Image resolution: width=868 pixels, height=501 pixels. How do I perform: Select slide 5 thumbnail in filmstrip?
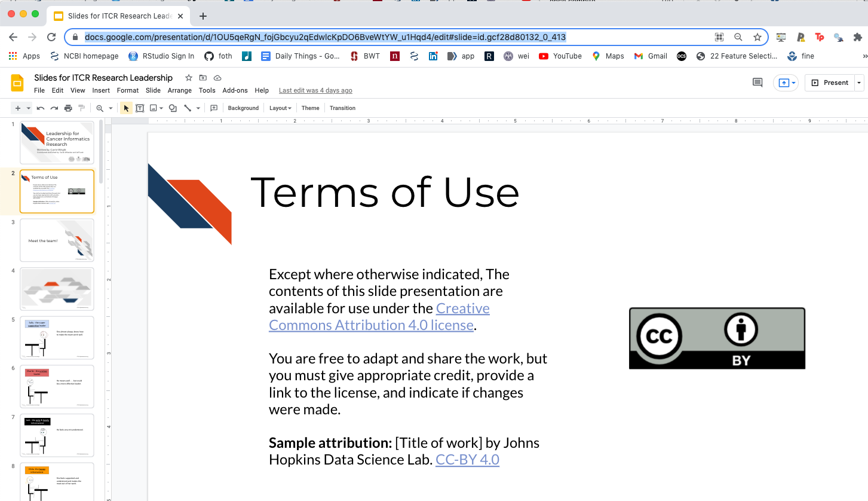click(x=57, y=338)
